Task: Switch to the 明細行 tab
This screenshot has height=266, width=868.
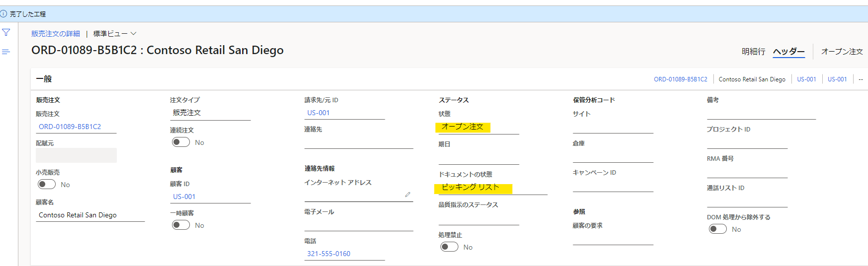Action: pos(753,52)
